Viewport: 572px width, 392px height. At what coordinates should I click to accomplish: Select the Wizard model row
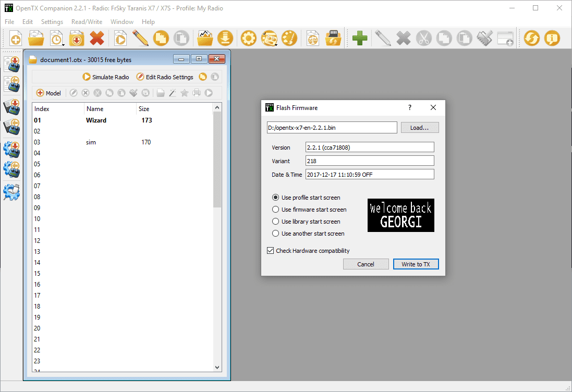(122, 120)
